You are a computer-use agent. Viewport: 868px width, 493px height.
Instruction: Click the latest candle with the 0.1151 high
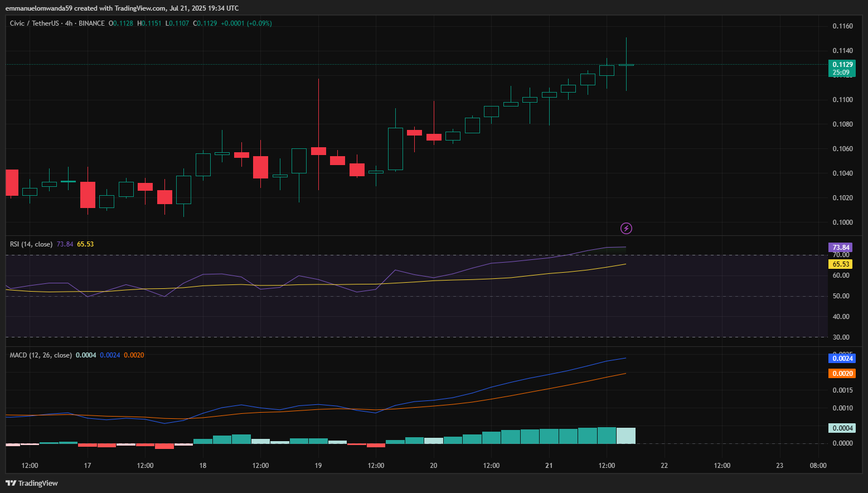pos(626,65)
